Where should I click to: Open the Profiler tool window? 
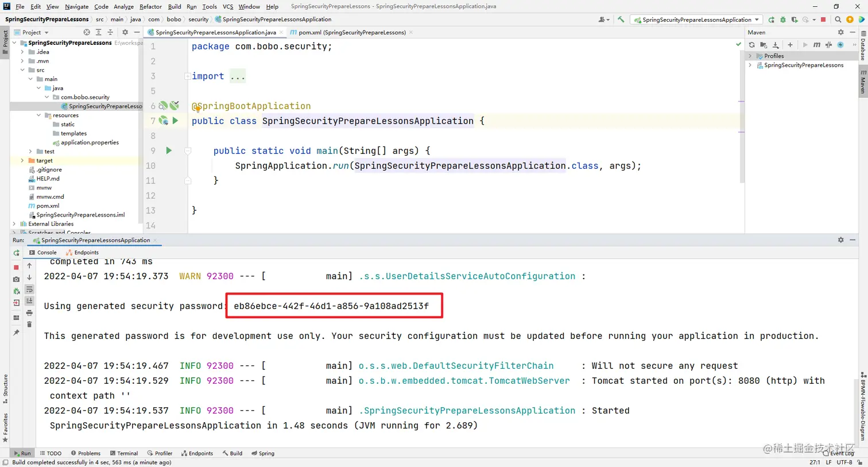click(160, 453)
